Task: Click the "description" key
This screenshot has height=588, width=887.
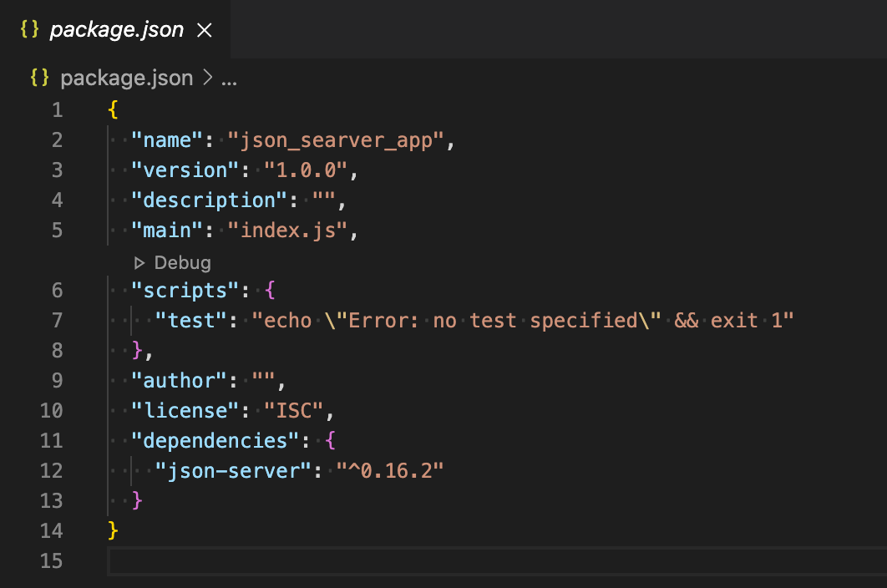Action: click(x=209, y=200)
